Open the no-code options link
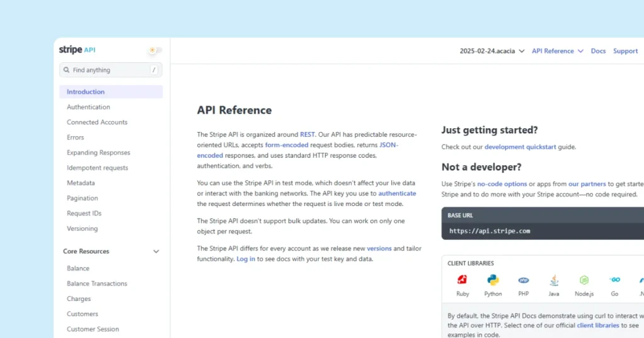Viewport: 644px width, 338px height. click(502, 184)
